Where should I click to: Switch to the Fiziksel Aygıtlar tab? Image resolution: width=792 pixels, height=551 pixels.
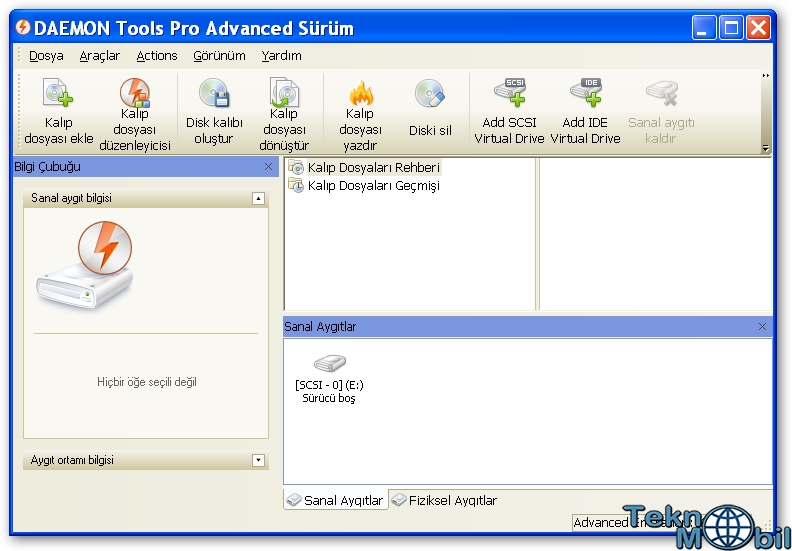tap(445, 500)
